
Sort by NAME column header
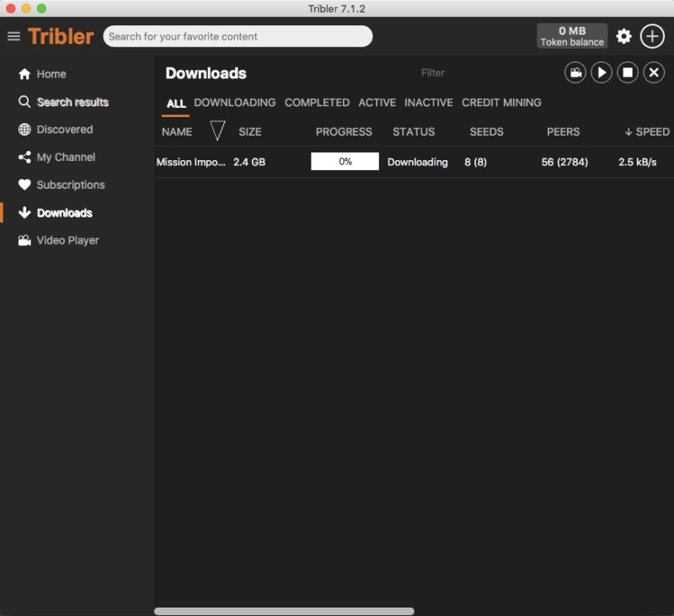(177, 132)
